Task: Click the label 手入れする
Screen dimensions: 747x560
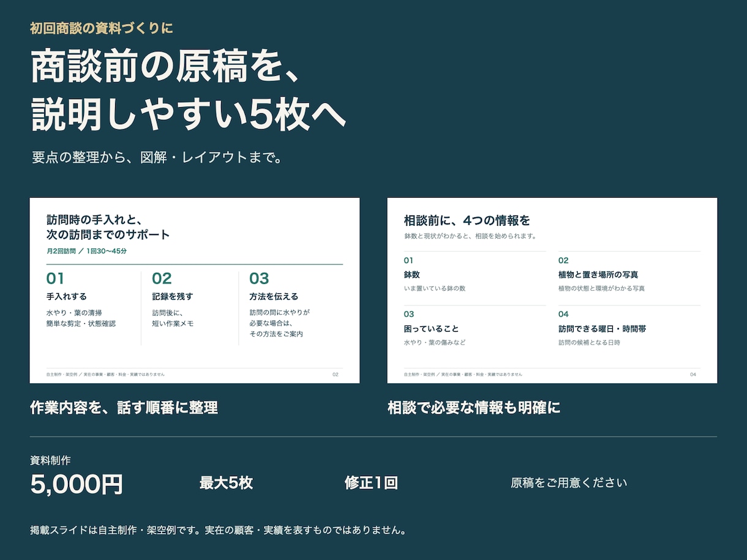Action: point(67,296)
